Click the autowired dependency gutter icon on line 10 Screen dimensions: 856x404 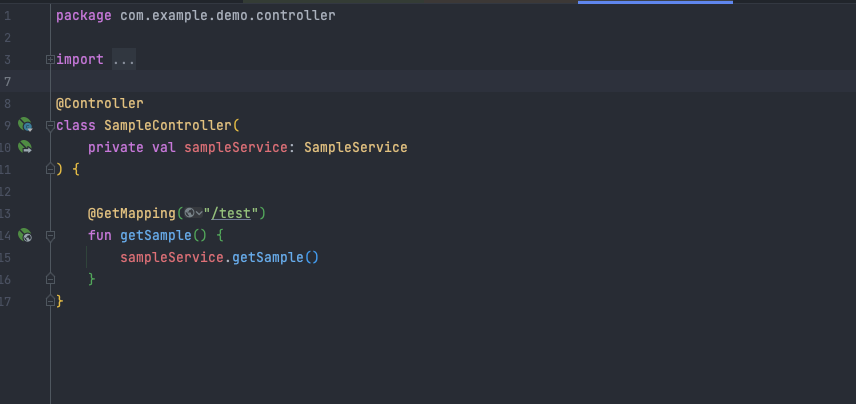(25, 147)
